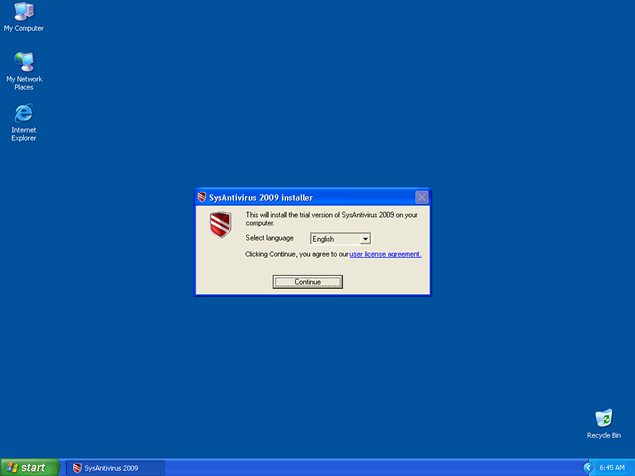Show hidden tray icons with the arrow
The image size is (635, 476).
588,467
